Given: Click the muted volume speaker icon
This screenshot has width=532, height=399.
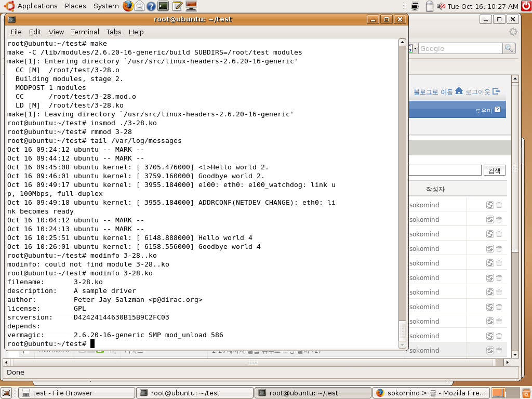Looking at the screenshot, I should tap(441, 6).
